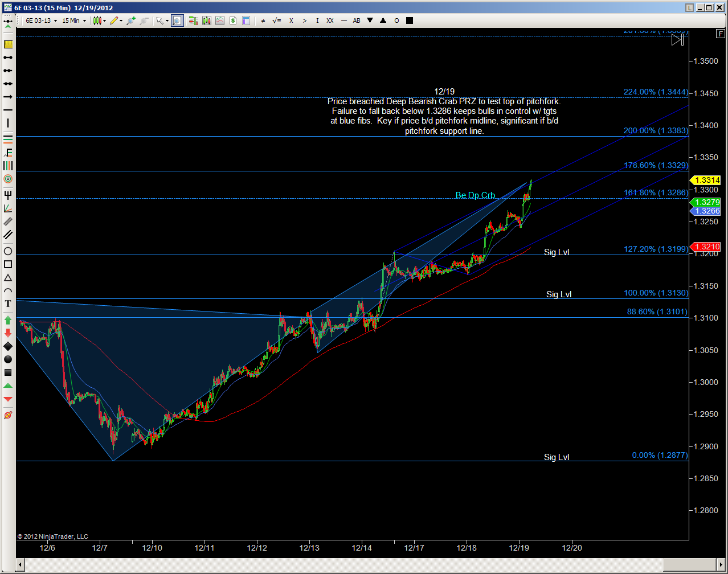The height and width of the screenshot is (574, 728).
Task: Select the arrow ray line tool
Action: 8,97
